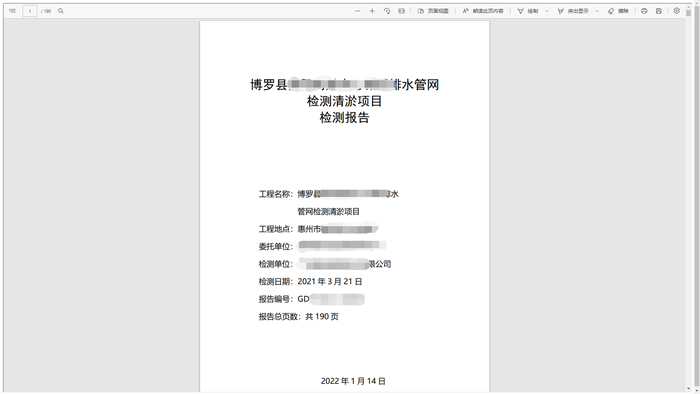Save the PDF with the disk icon
The width and height of the screenshot is (700, 394).
(x=659, y=11)
